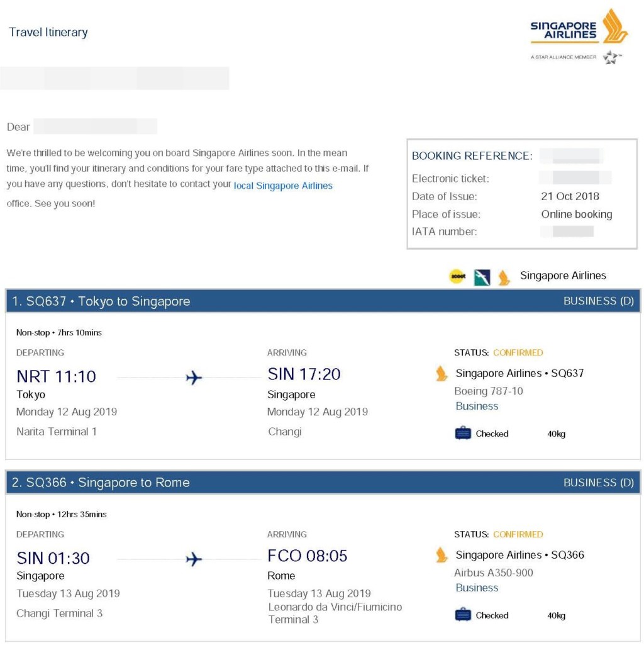The width and height of the screenshot is (644, 655).
Task: Click the Travel Itinerary title
Action: 48,32
